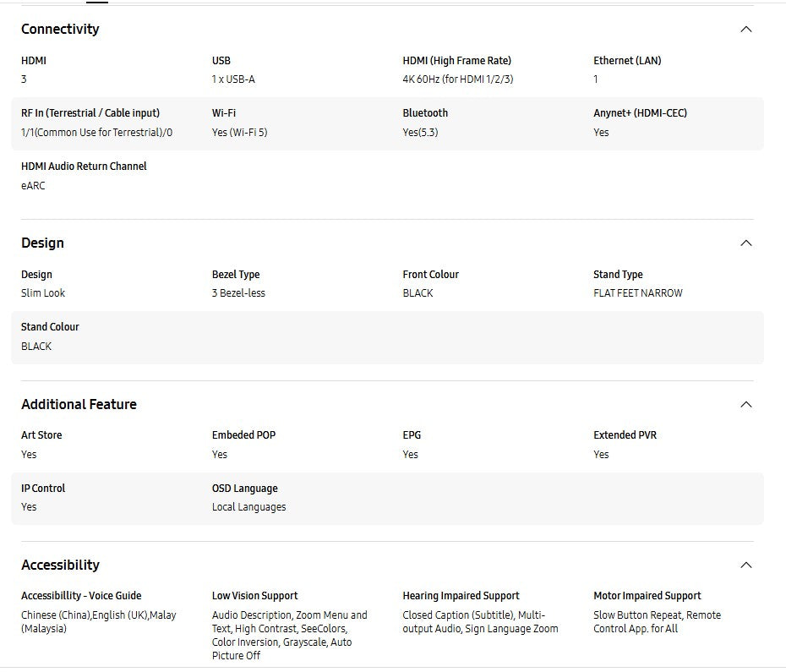Click the Connectivity section heading
Image resolution: width=786 pixels, height=672 pixels.
[60, 30]
